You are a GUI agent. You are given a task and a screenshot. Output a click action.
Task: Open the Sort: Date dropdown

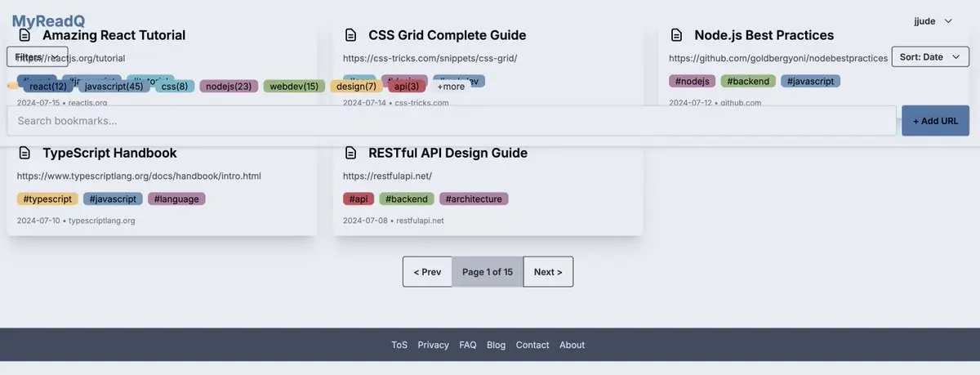point(930,56)
